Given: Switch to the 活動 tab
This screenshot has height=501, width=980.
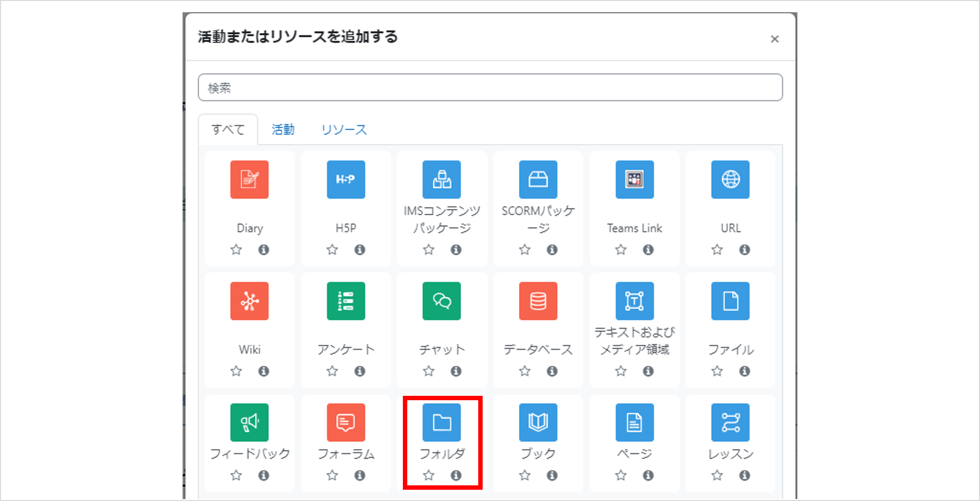Looking at the screenshot, I should click(283, 130).
